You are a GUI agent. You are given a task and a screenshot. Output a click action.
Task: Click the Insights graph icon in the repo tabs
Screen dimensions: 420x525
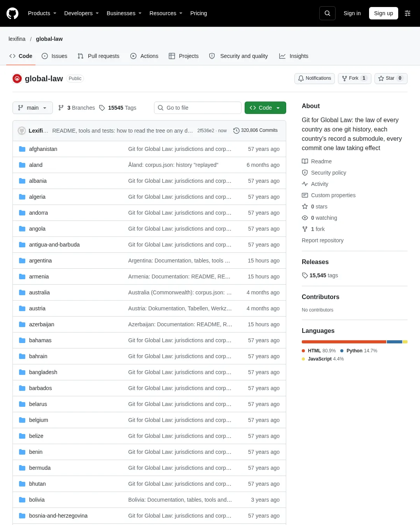click(282, 56)
